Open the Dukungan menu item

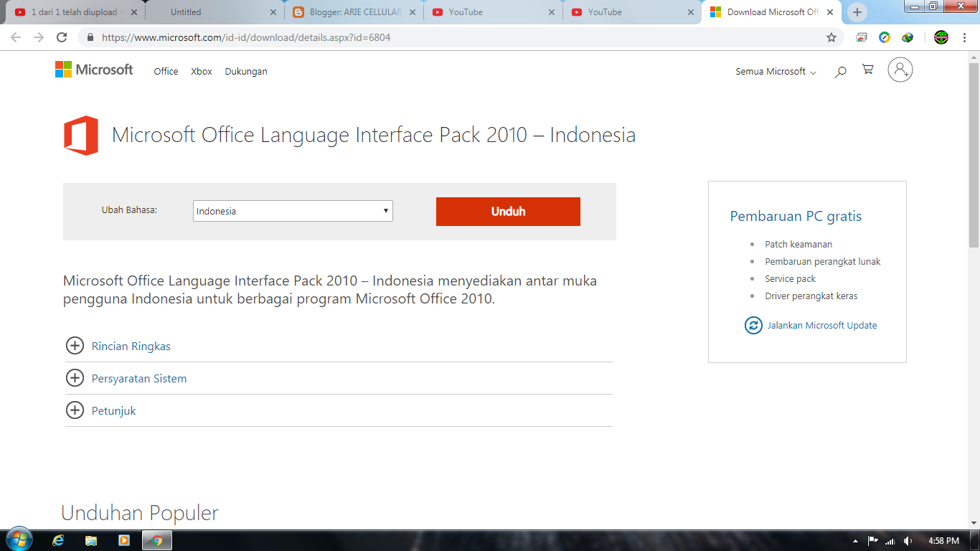[x=246, y=72]
